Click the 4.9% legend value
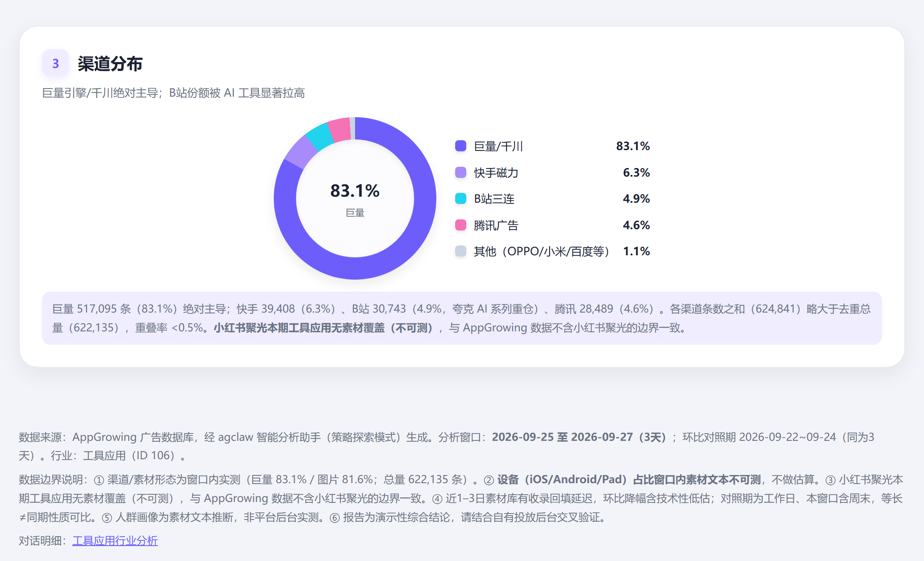 (x=636, y=199)
